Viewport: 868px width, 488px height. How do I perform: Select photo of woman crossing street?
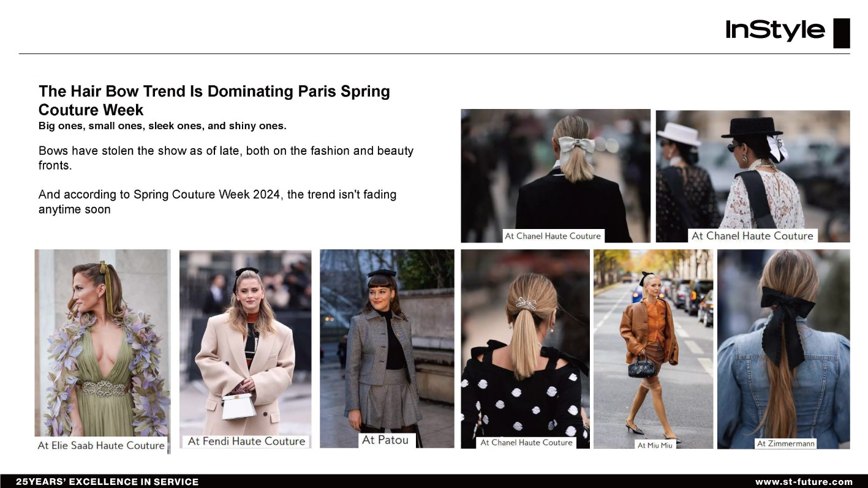tap(654, 349)
